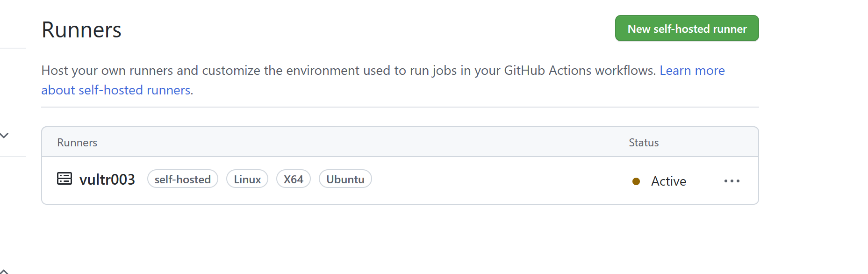
Task: Click the vultr003 runner name
Action: click(x=108, y=179)
